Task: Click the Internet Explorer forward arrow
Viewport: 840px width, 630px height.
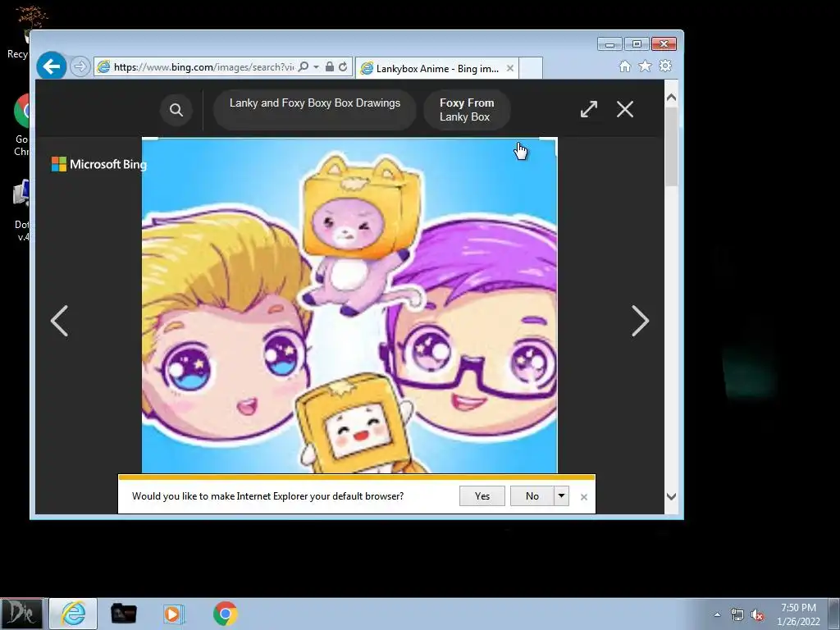Action: pos(80,66)
